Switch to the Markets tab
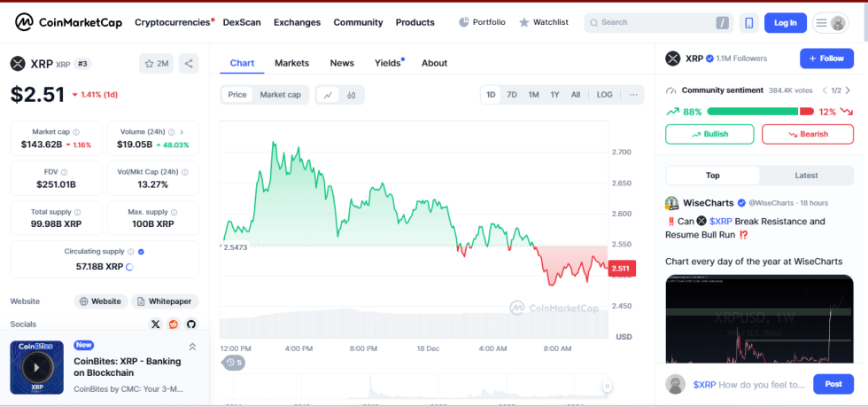Viewport: 868px width, 407px height. (x=291, y=63)
